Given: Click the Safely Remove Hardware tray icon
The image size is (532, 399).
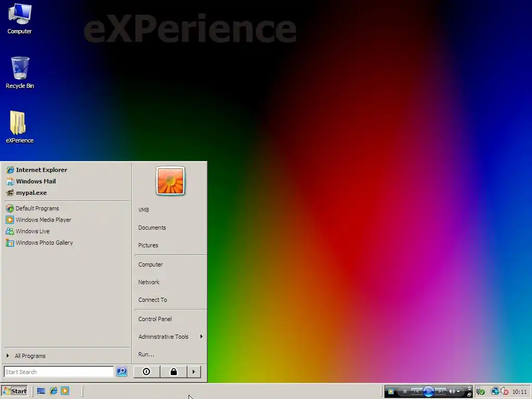Looking at the screenshot, I should [480, 392].
